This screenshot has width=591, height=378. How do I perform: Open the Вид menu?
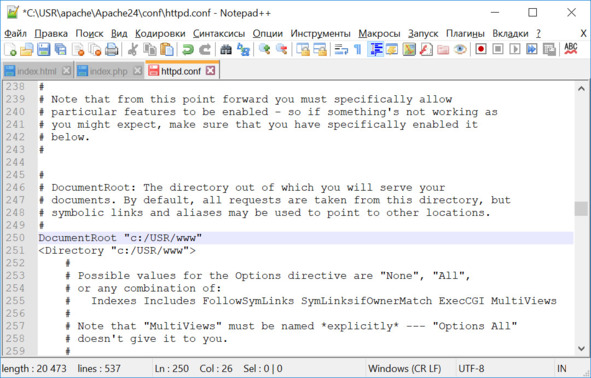click(x=119, y=34)
